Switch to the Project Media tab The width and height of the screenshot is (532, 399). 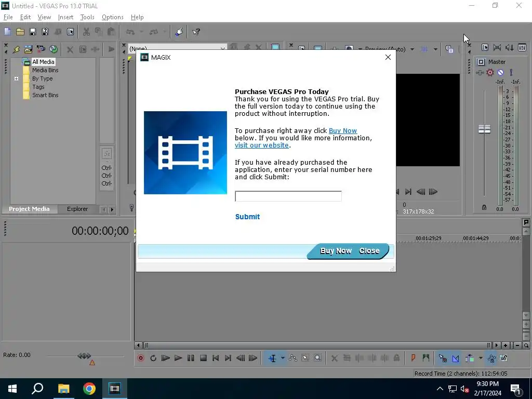tap(29, 209)
